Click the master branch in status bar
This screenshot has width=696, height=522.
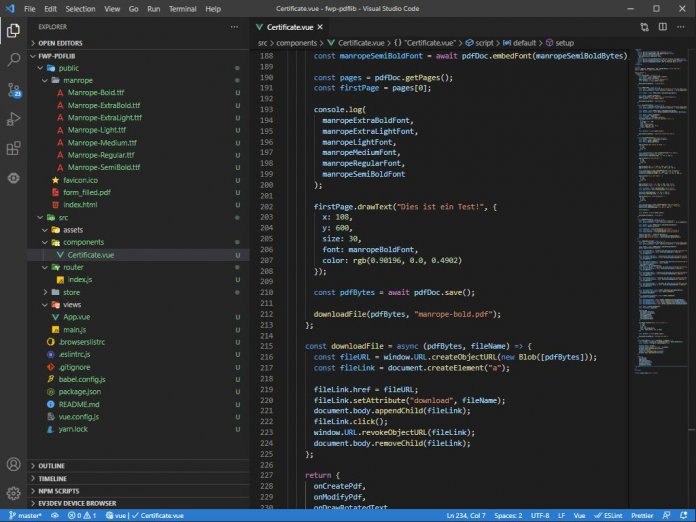(25, 515)
